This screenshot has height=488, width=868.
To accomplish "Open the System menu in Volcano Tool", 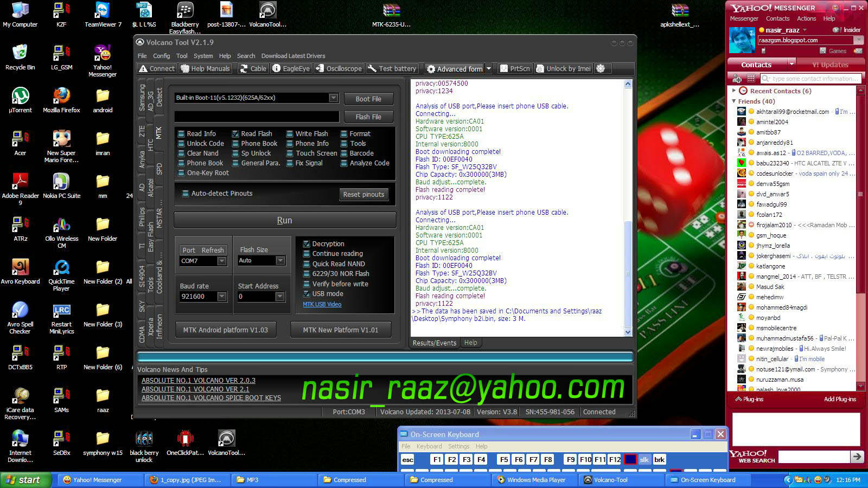I will point(203,56).
